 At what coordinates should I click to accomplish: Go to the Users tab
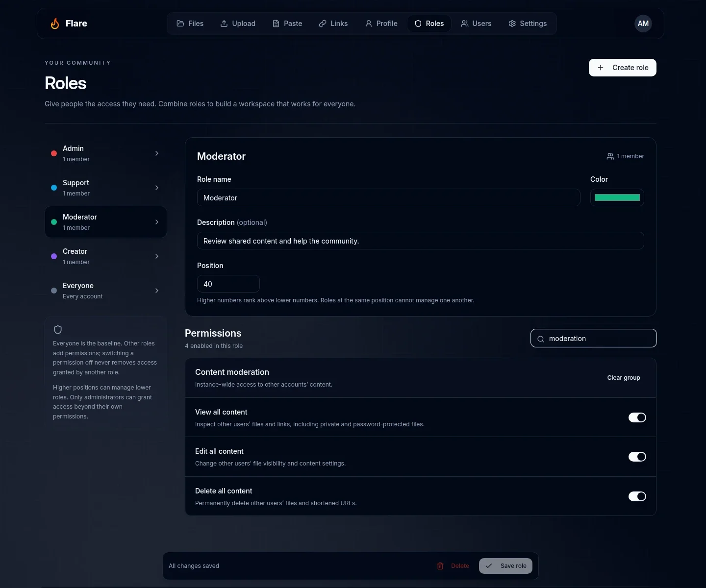click(x=476, y=24)
